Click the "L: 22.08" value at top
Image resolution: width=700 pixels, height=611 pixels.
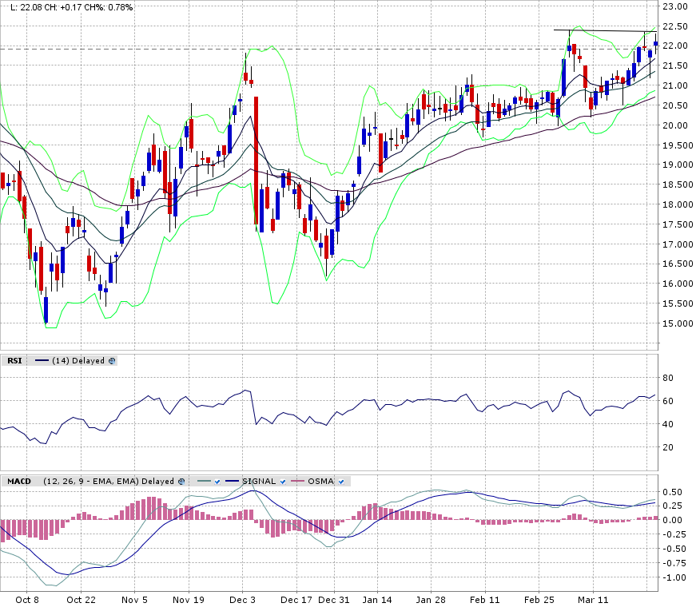26,7
